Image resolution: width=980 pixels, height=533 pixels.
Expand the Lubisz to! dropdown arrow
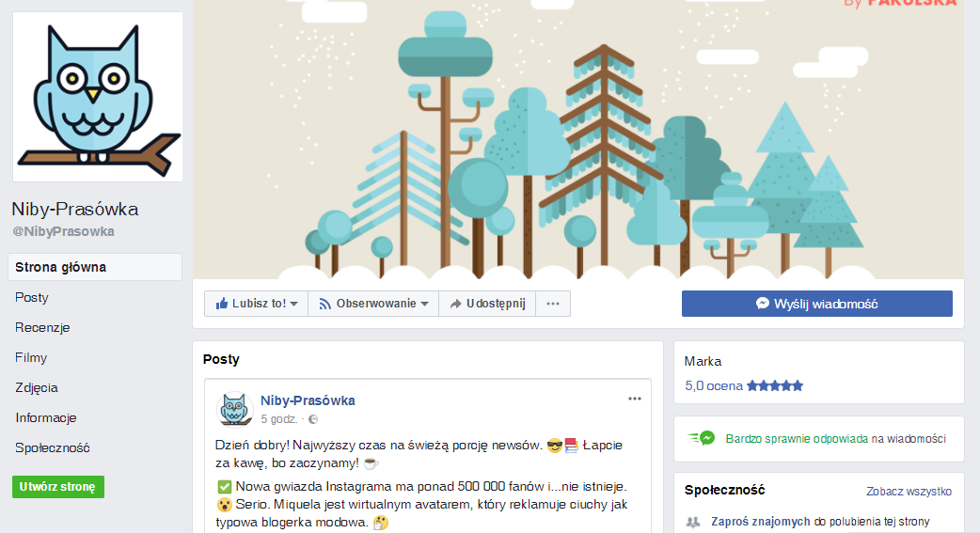tap(294, 305)
